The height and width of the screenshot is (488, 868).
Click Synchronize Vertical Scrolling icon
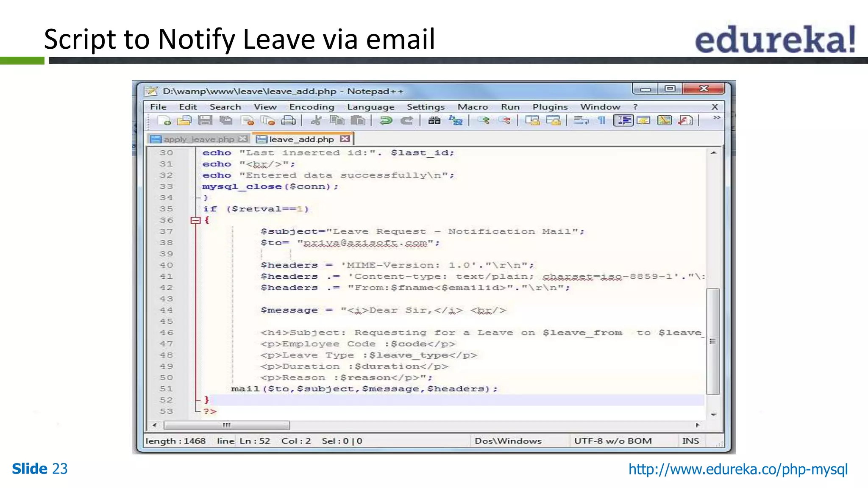pyautogui.click(x=532, y=121)
